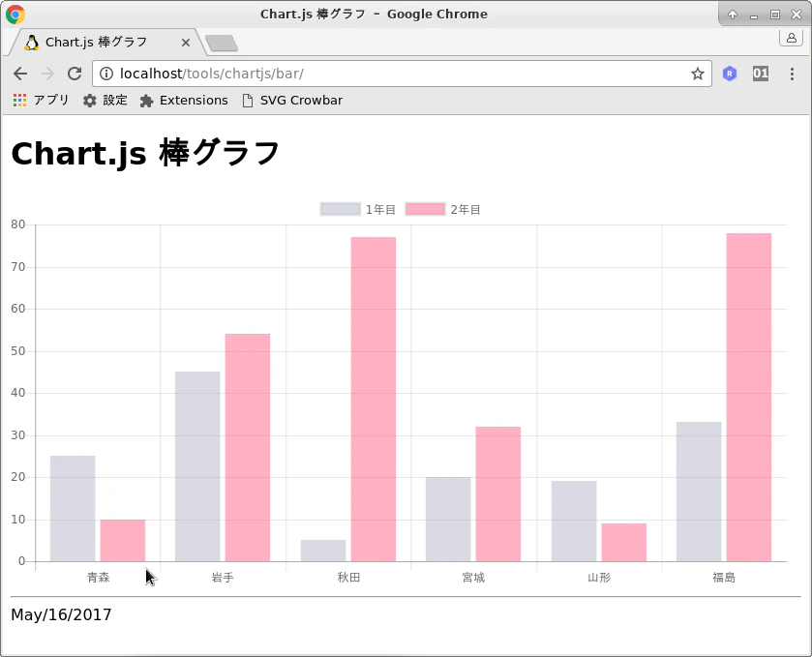The height and width of the screenshot is (657, 812).
Task: Bookmark this page with the star icon
Action: tap(698, 74)
